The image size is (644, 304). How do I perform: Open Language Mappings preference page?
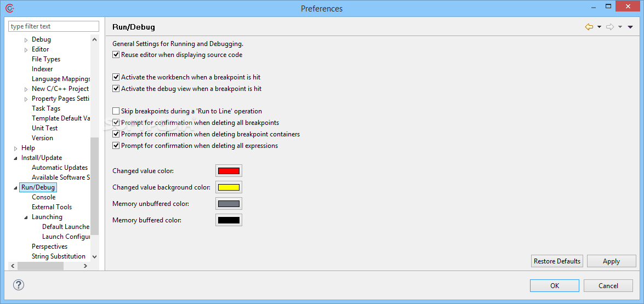[61, 79]
